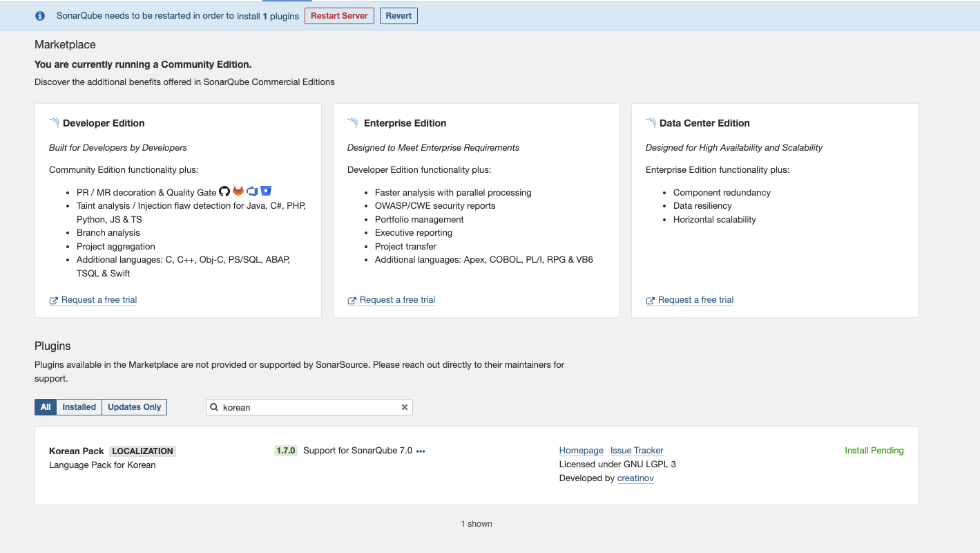Click the 1.7.0 version badge

286,451
